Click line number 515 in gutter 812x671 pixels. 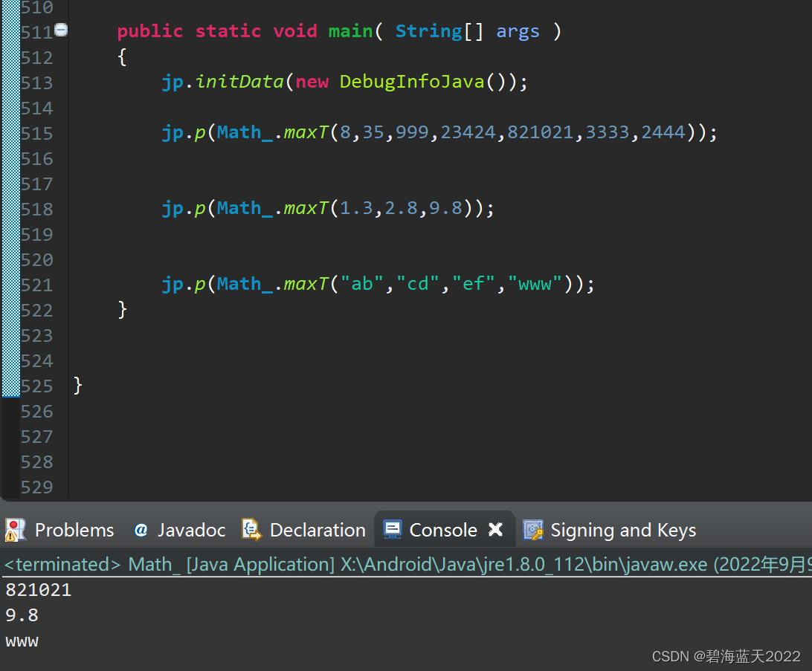click(x=36, y=134)
